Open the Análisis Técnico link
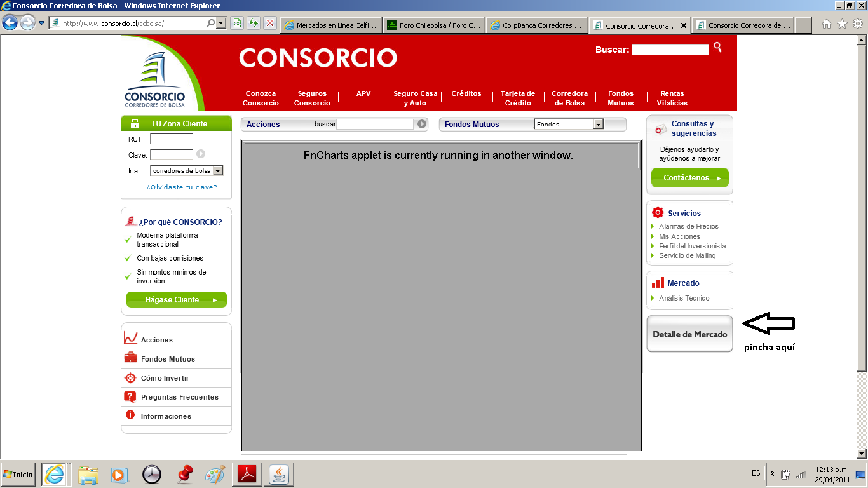The width and height of the screenshot is (868, 488). (684, 298)
